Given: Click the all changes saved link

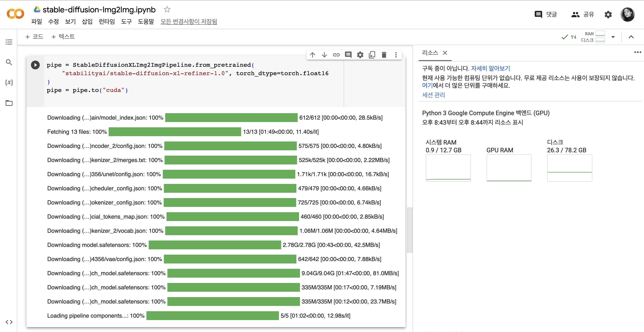Looking at the screenshot, I should tap(189, 21).
